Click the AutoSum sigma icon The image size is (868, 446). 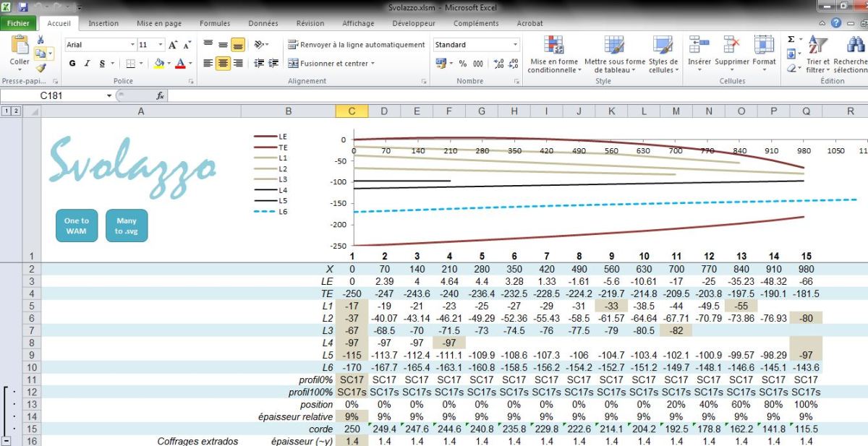791,40
